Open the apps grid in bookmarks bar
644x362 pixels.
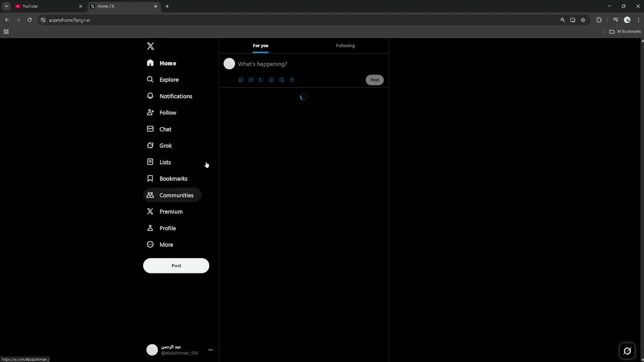[6, 32]
